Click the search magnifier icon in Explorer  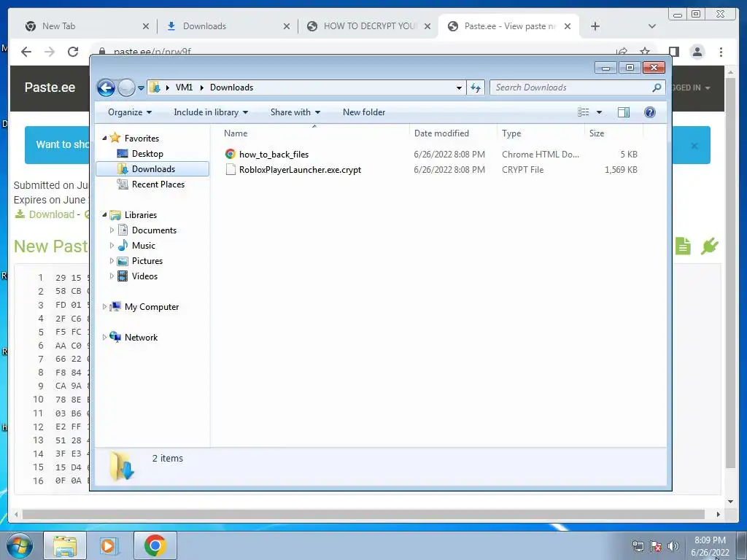pos(657,87)
